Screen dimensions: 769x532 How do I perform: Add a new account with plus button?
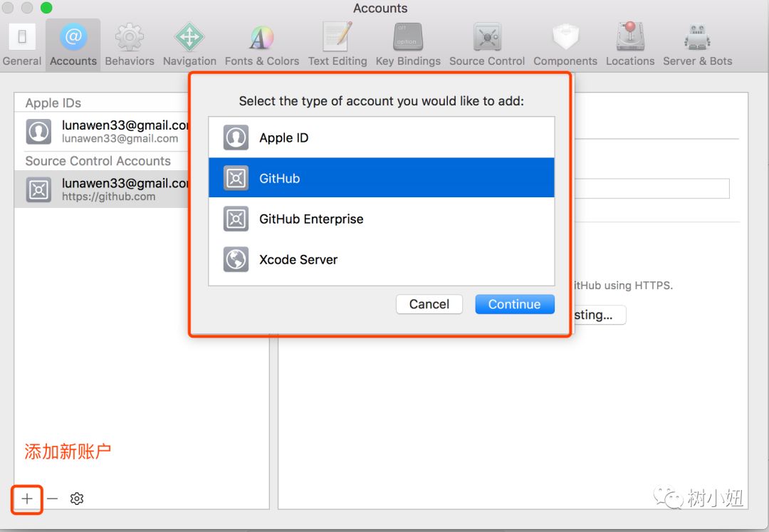tap(27, 499)
